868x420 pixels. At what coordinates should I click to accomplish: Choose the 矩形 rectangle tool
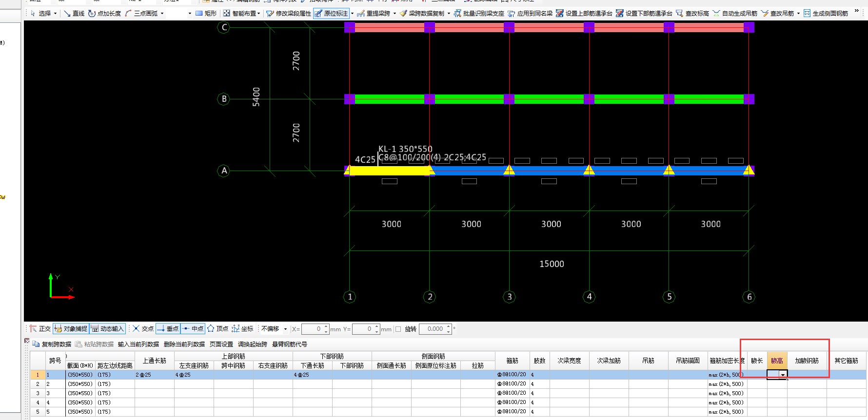click(206, 13)
